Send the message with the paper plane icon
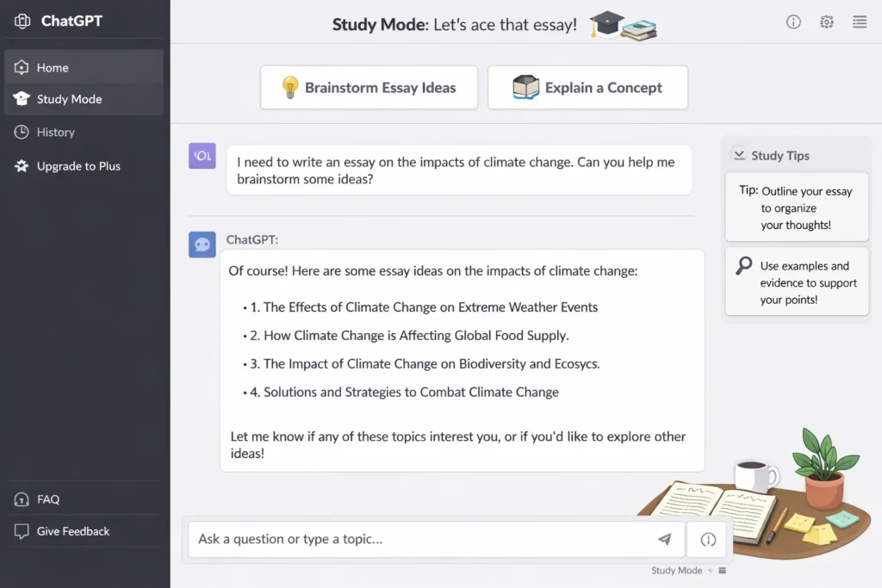The image size is (882, 588). click(x=664, y=540)
